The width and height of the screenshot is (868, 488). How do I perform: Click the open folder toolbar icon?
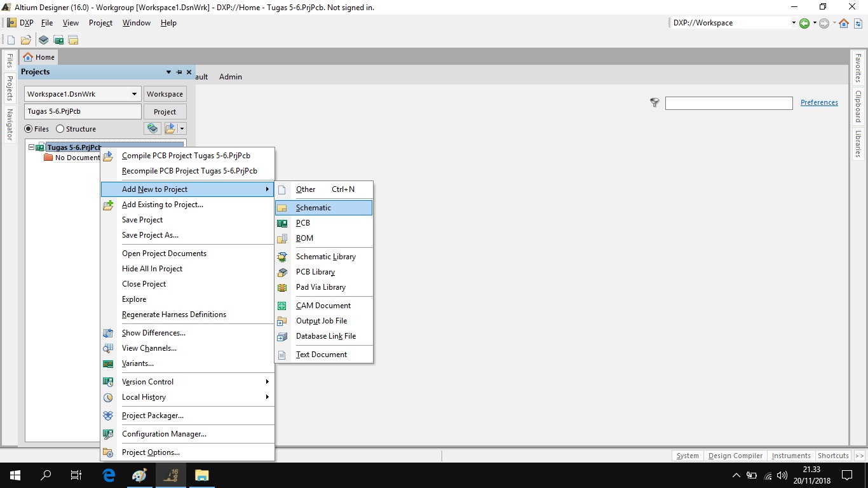26,40
